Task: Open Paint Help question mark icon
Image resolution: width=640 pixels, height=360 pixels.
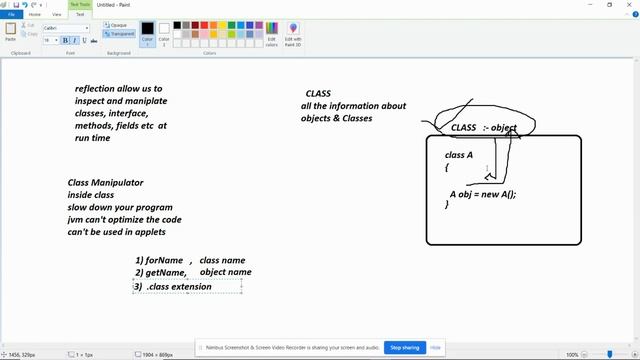Action: (x=636, y=14)
